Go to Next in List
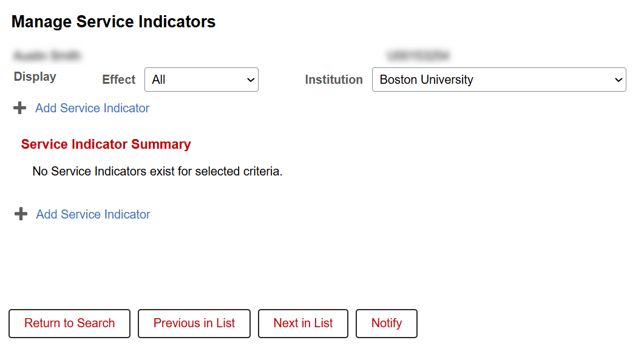This screenshot has height=357, width=644. [303, 324]
